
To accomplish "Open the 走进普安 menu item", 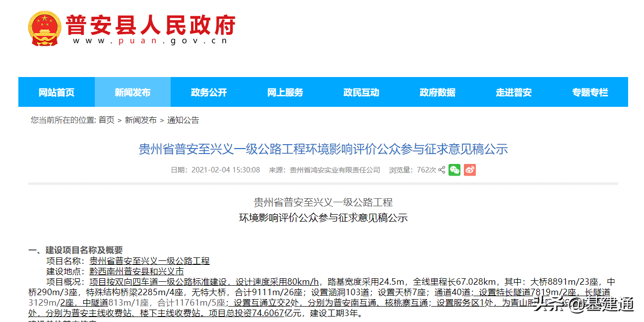I will pos(514,92).
